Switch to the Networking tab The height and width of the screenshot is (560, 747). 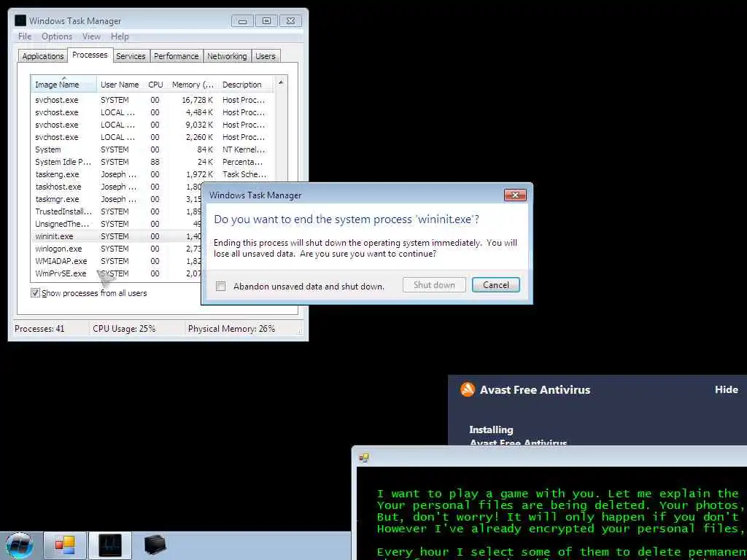pos(227,56)
